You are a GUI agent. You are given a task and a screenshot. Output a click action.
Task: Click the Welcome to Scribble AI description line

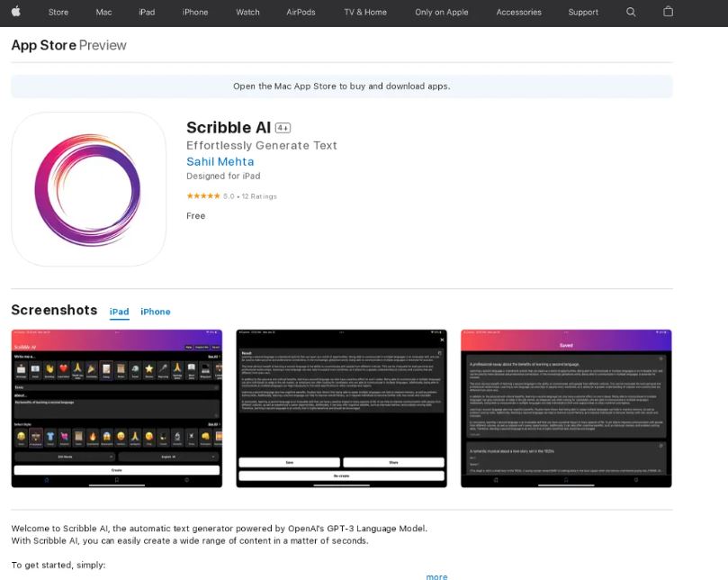[220, 529]
